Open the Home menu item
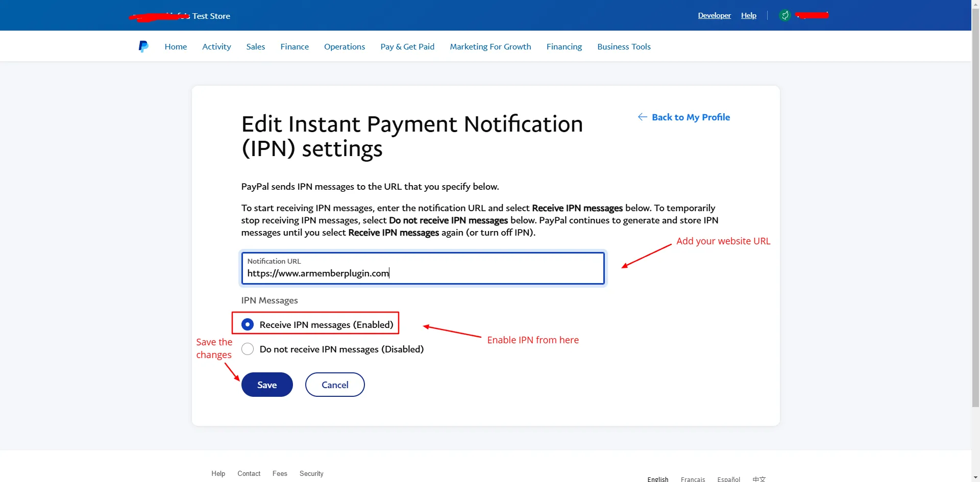 [176, 46]
